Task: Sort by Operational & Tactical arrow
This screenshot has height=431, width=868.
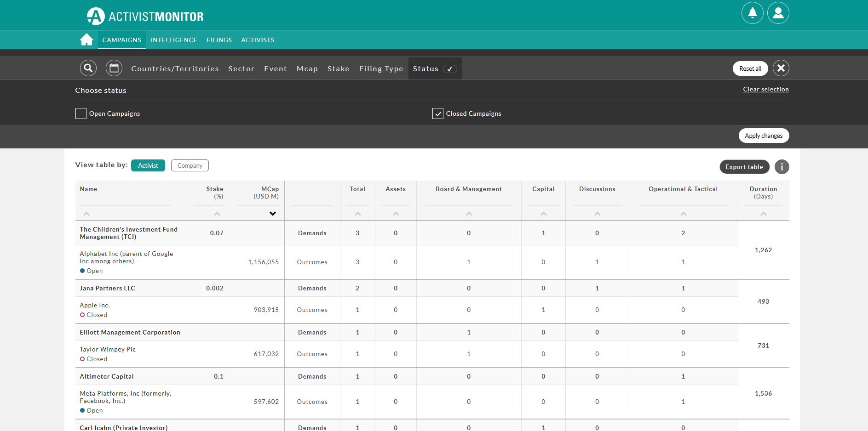Action: (684, 214)
